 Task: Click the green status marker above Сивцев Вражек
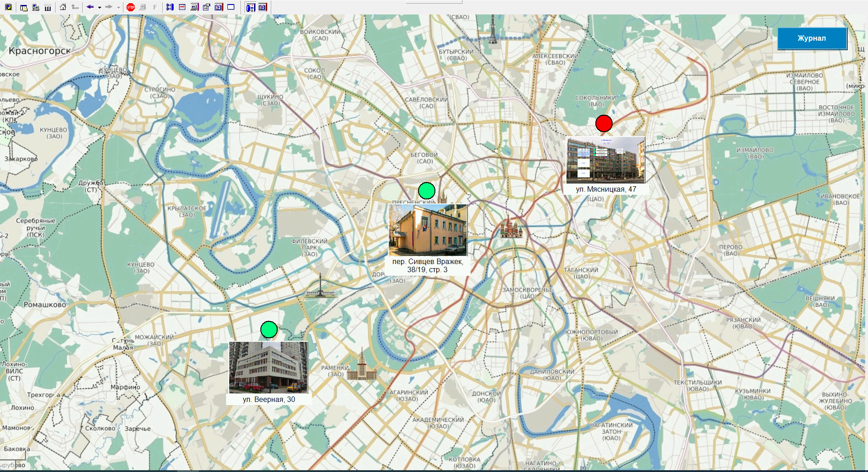click(426, 191)
